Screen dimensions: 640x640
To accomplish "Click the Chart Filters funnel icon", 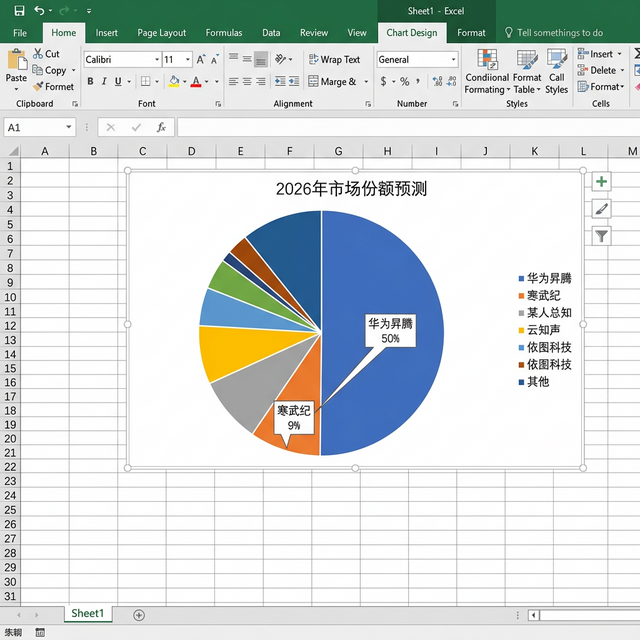I will click(x=601, y=236).
